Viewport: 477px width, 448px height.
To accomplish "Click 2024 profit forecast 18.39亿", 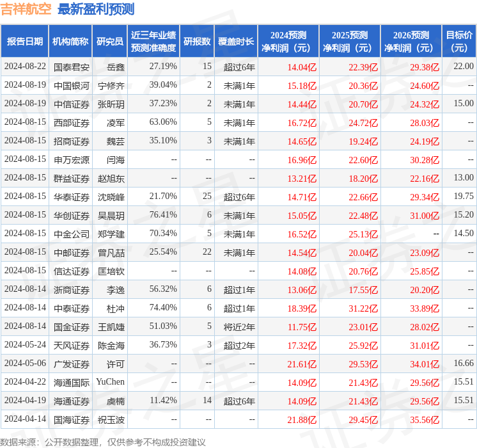I will 302,308.
